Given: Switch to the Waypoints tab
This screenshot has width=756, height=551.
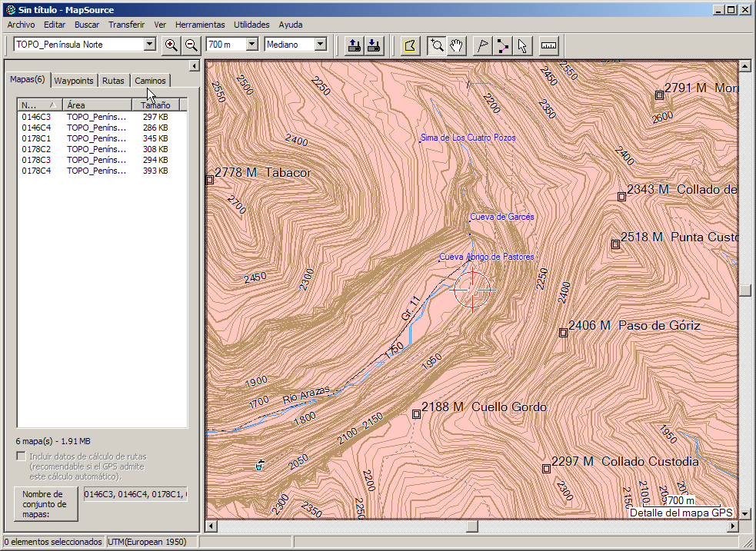Looking at the screenshot, I should 74,81.
